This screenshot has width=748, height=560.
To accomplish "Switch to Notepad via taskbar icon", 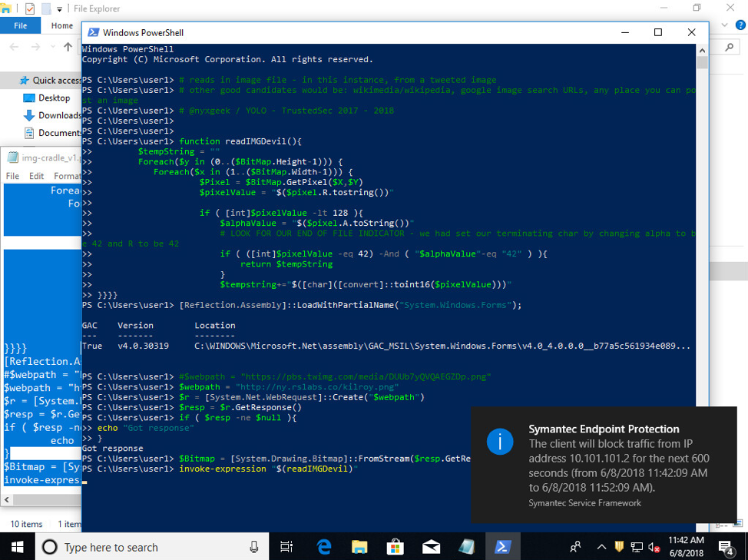I will click(x=467, y=547).
